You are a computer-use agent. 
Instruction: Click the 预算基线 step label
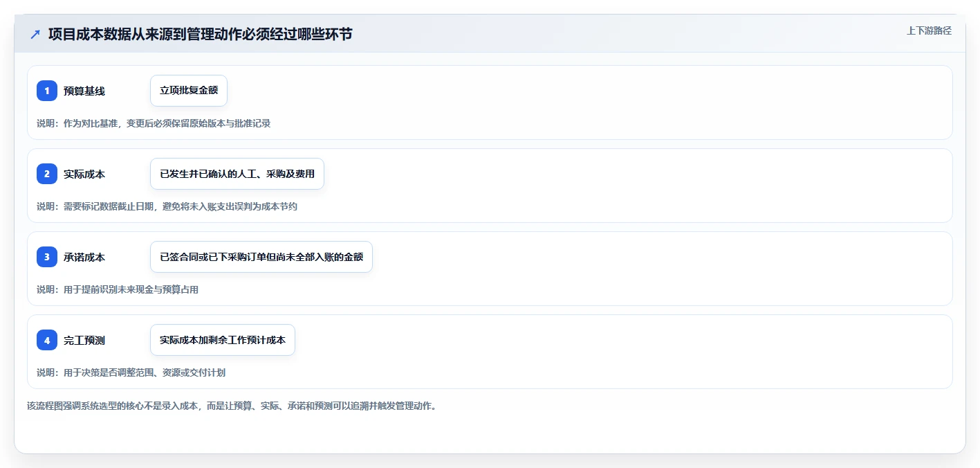[x=84, y=91]
